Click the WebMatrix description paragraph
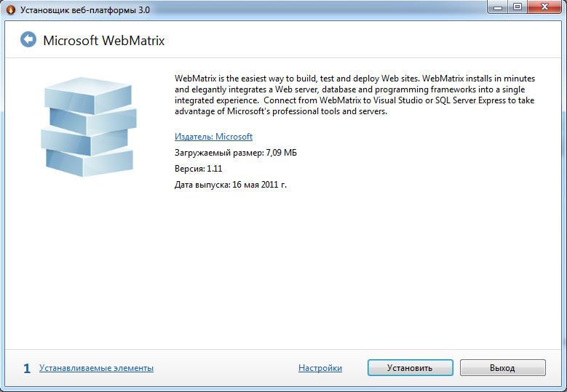The image size is (567, 392). pyautogui.click(x=354, y=95)
